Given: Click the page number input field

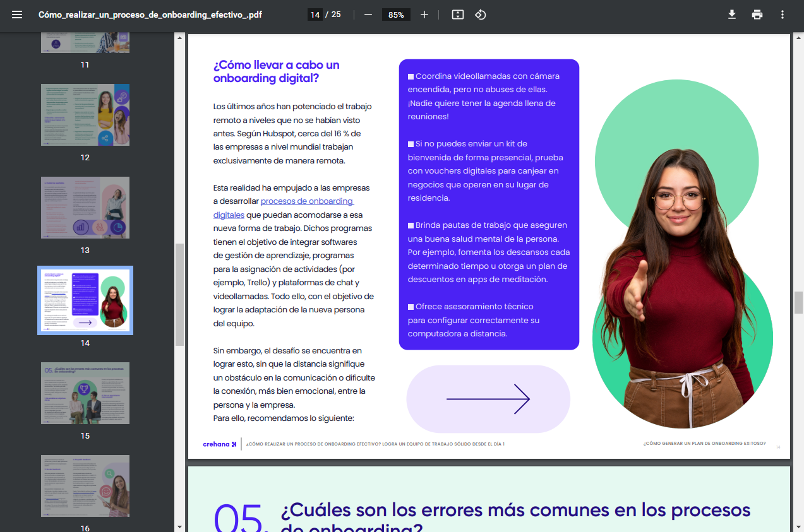Looking at the screenshot, I should 314,14.
